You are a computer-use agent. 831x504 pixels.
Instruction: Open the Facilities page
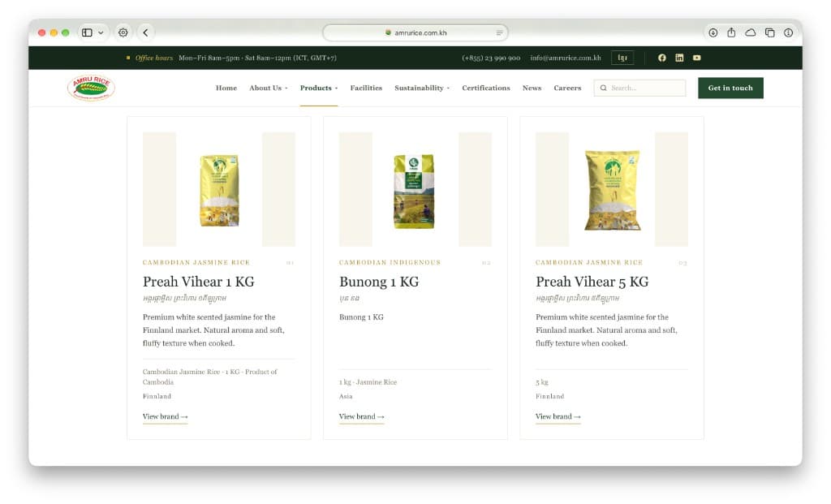tap(366, 88)
